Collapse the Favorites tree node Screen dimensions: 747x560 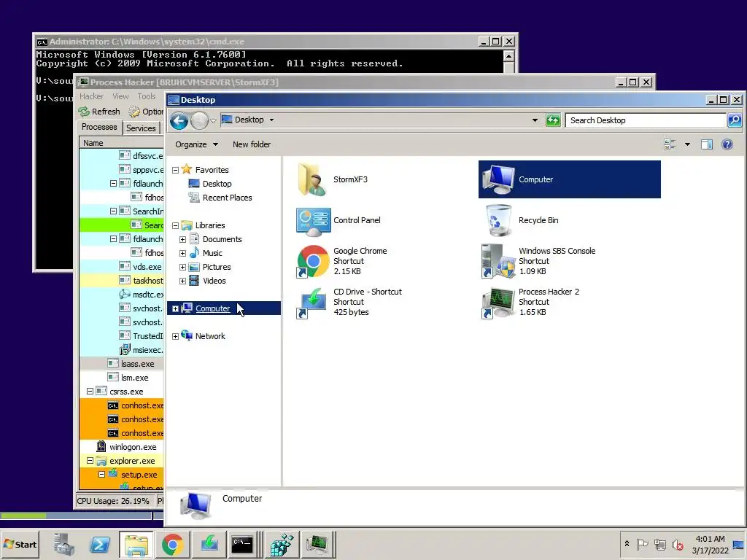pos(175,170)
